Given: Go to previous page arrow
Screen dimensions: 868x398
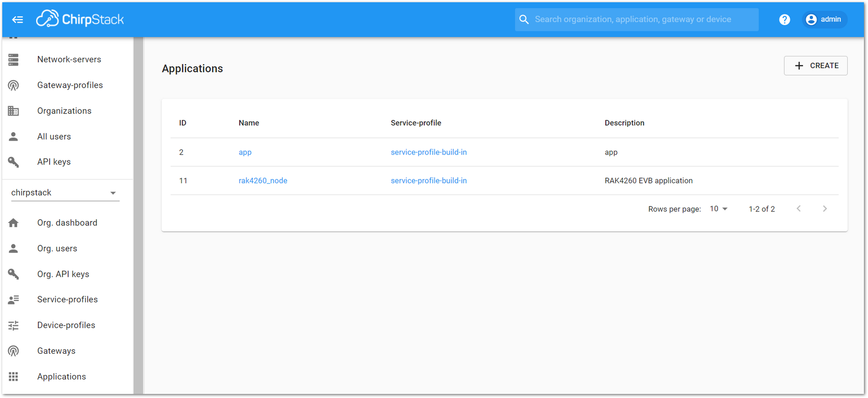Looking at the screenshot, I should point(799,209).
